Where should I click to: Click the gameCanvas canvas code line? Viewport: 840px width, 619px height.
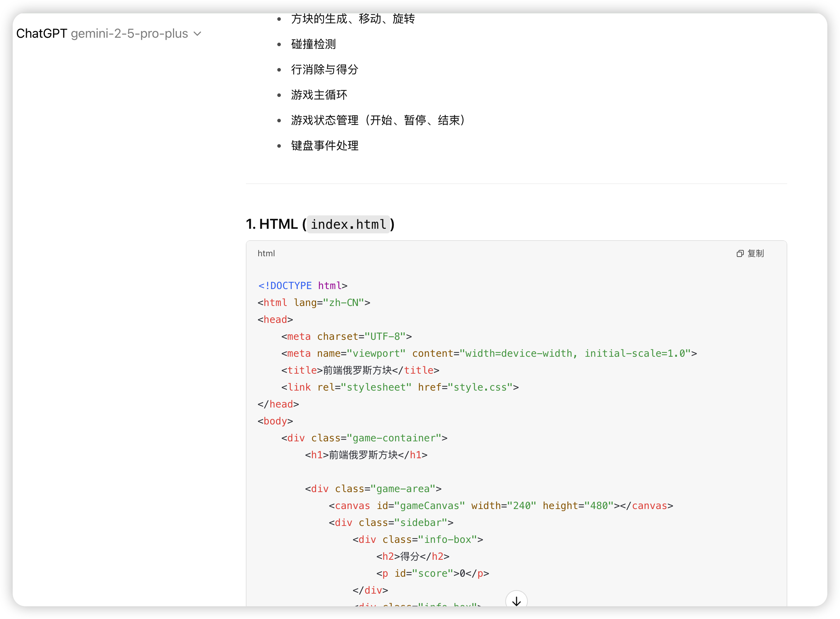tap(500, 506)
